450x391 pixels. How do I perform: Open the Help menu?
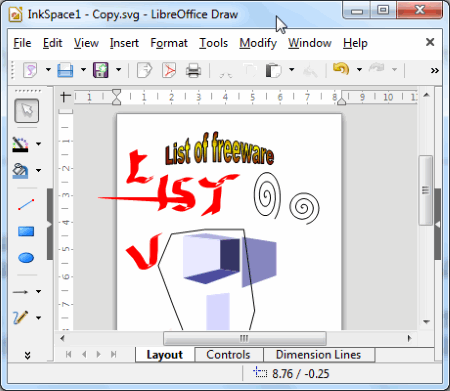click(355, 43)
